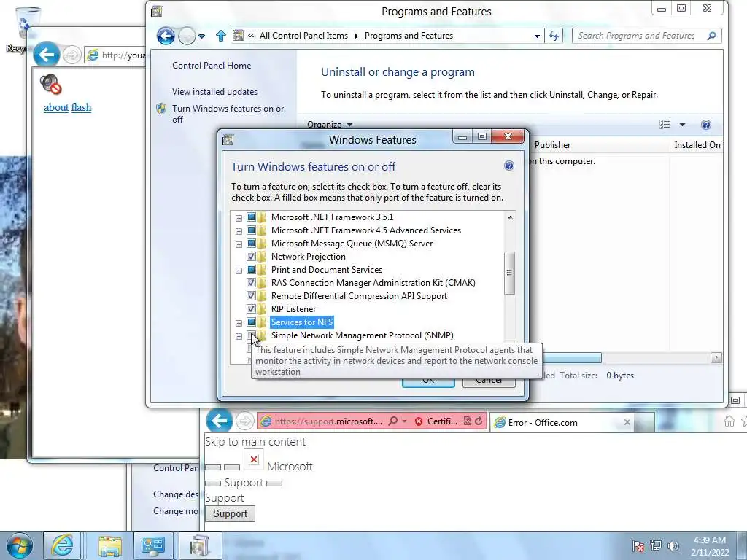The width and height of the screenshot is (747, 560).
Task: Open Programs and Features taskbar icon
Action: click(x=198, y=545)
